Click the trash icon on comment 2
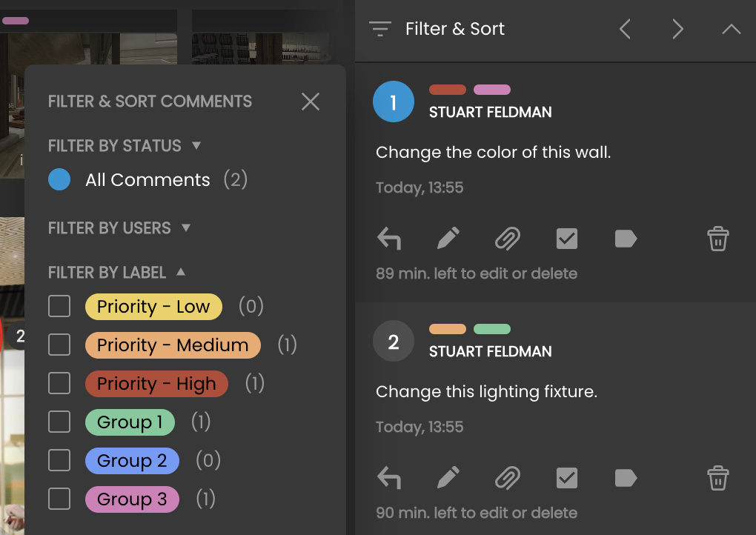Viewport: 756px width, 535px height. (717, 477)
